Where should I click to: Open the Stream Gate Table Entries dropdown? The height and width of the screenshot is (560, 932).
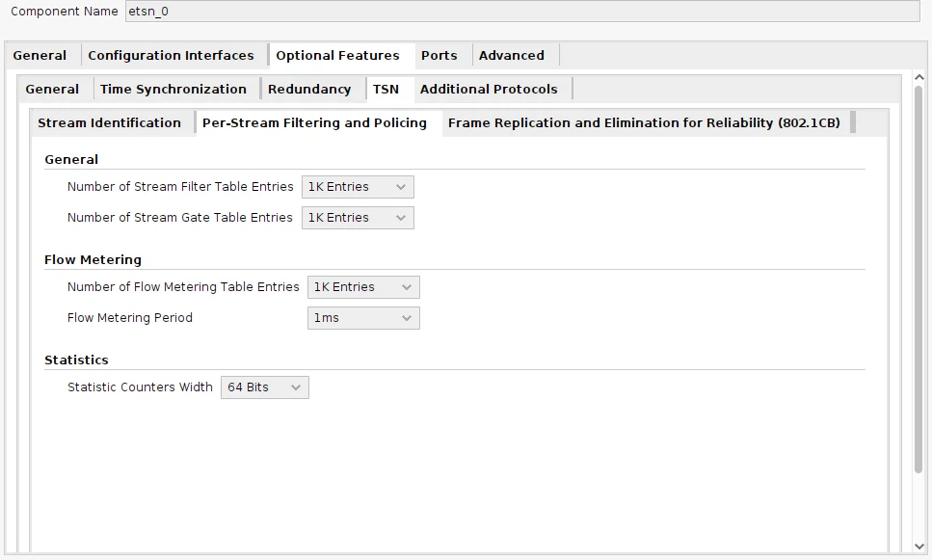(358, 218)
